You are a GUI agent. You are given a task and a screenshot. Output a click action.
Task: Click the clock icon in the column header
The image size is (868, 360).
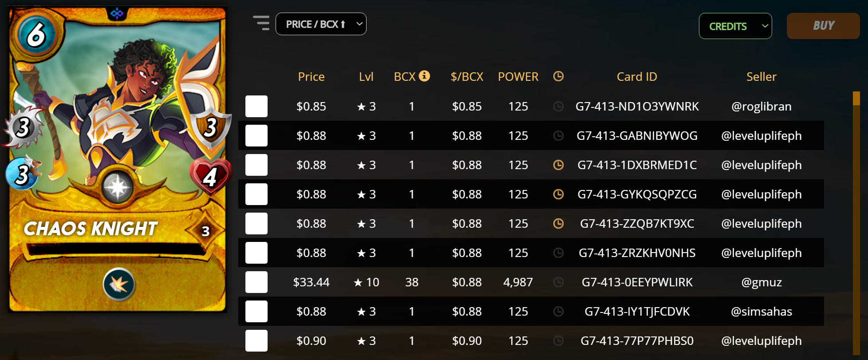pos(558,76)
